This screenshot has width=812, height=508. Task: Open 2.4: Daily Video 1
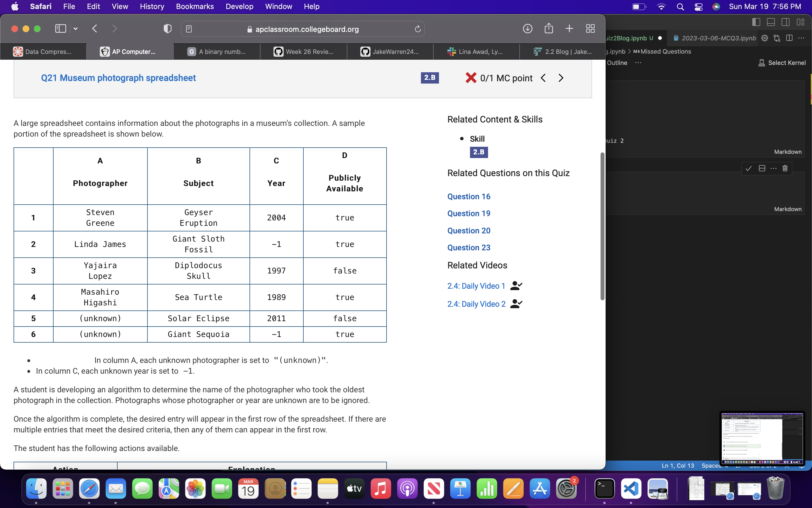pyautogui.click(x=476, y=286)
